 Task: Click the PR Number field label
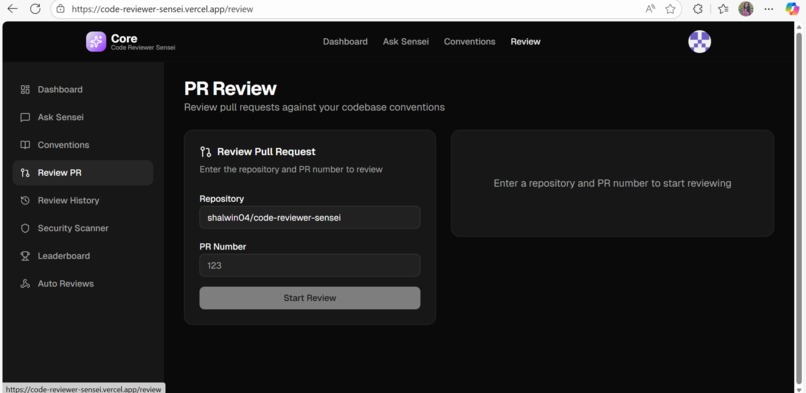[x=223, y=247]
